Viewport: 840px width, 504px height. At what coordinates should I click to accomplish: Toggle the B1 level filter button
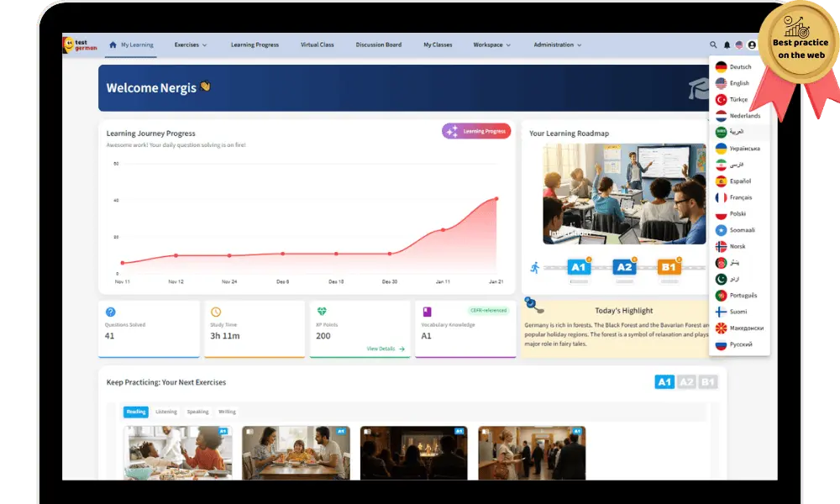point(708,382)
